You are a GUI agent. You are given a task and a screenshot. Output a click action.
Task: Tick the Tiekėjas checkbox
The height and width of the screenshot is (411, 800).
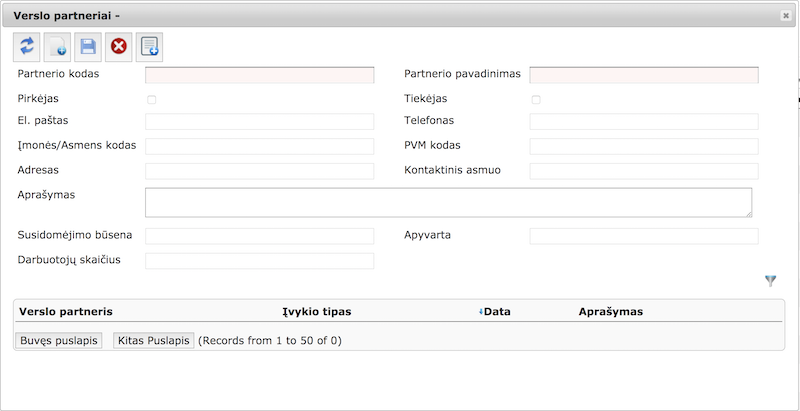tap(536, 100)
